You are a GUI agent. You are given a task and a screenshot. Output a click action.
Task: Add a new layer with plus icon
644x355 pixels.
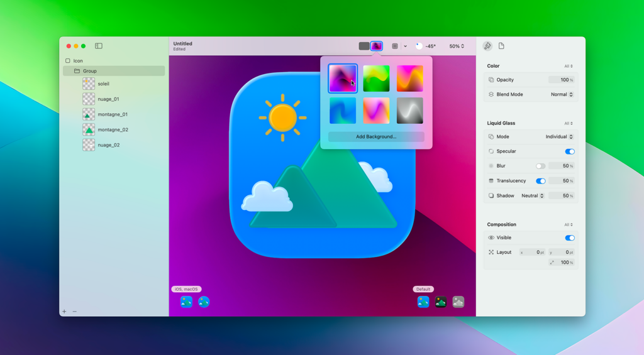(64, 312)
